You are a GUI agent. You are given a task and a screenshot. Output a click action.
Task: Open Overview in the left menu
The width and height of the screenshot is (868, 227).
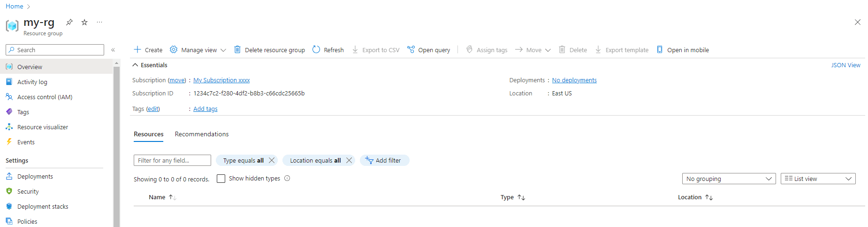[x=56, y=67]
